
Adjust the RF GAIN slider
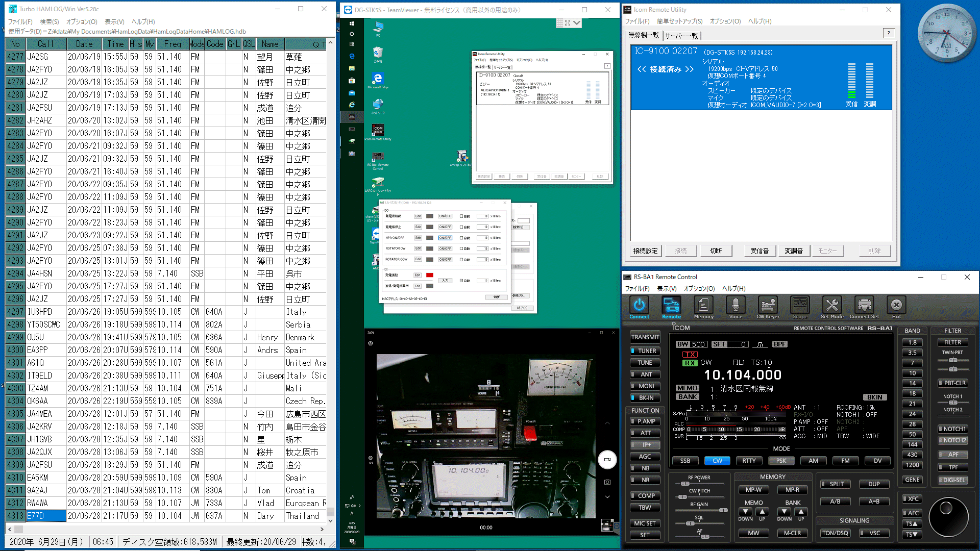click(723, 510)
